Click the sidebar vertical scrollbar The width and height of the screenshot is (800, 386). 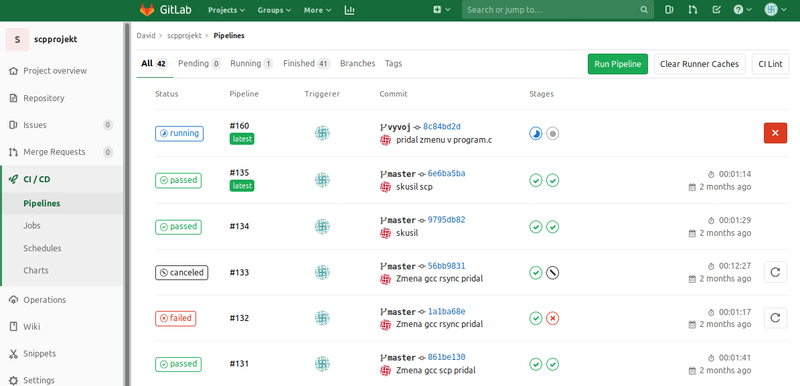127,204
